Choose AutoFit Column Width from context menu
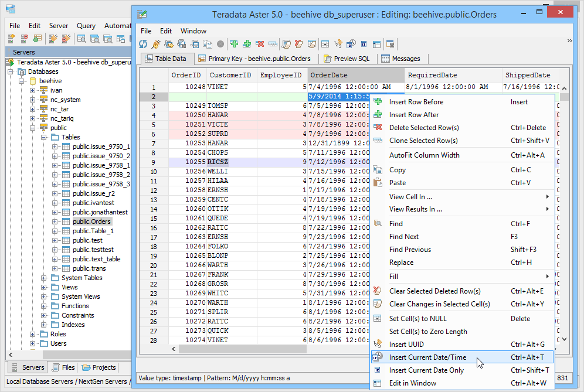Screen dimensions: 584x392 tap(462, 155)
